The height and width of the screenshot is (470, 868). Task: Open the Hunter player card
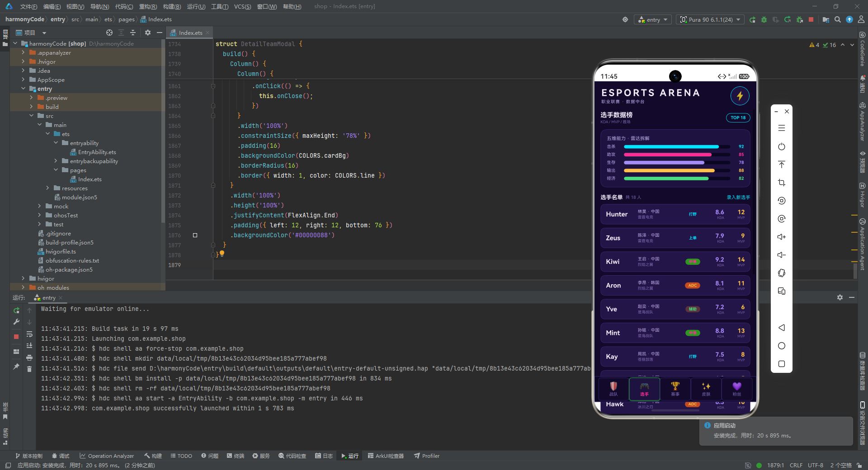tap(675, 214)
